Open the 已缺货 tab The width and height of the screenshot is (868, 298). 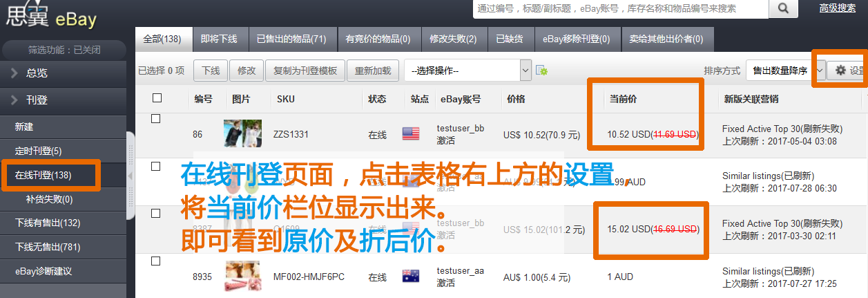pos(510,39)
